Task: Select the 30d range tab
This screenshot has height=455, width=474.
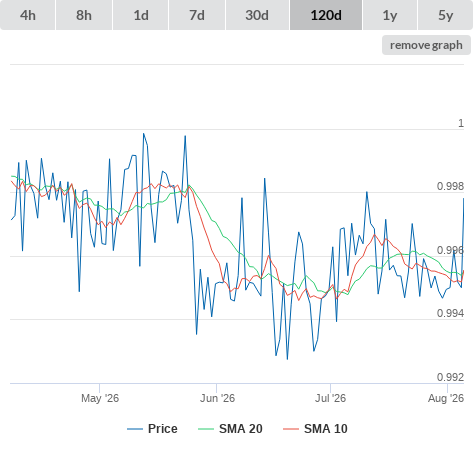Action: pos(257,15)
